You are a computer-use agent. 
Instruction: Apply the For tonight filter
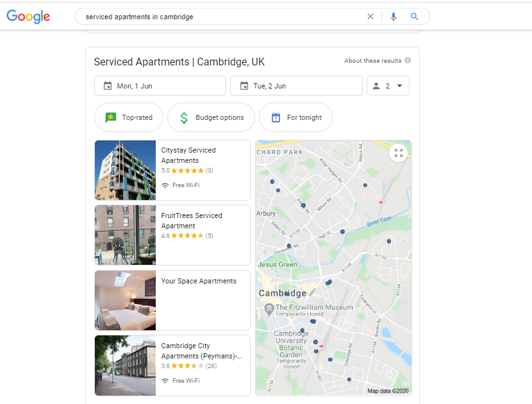coord(296,117)
